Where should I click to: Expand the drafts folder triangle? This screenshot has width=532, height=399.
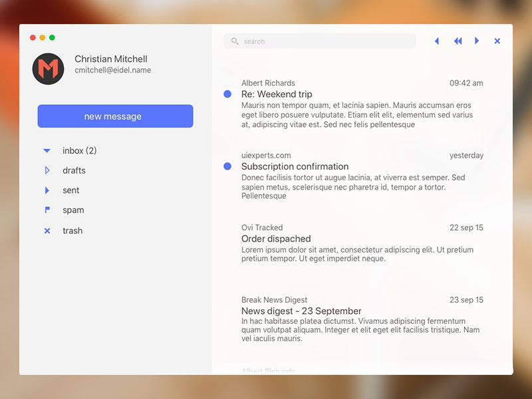point(47,171)
